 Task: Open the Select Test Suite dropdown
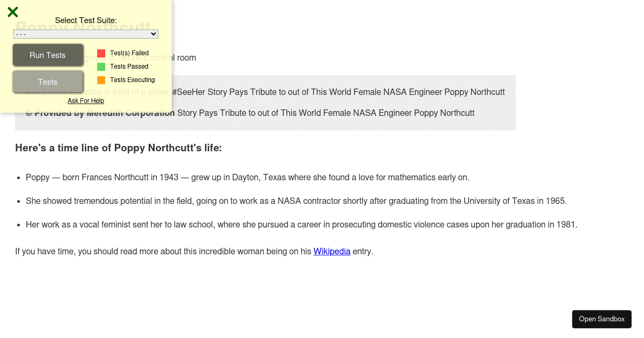[x=86, y=34]
